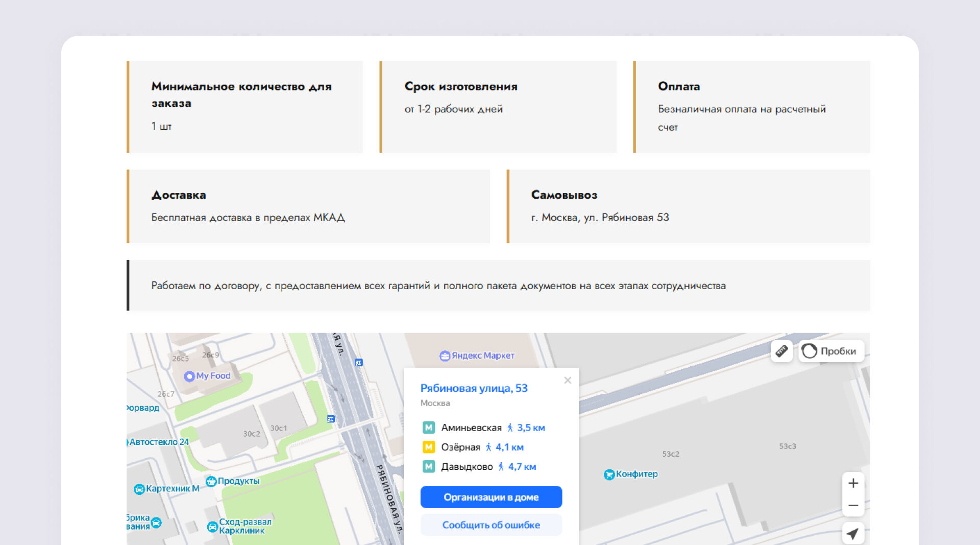
Task: Close the Рябиновая улица popup
Action: pos(568,380)
